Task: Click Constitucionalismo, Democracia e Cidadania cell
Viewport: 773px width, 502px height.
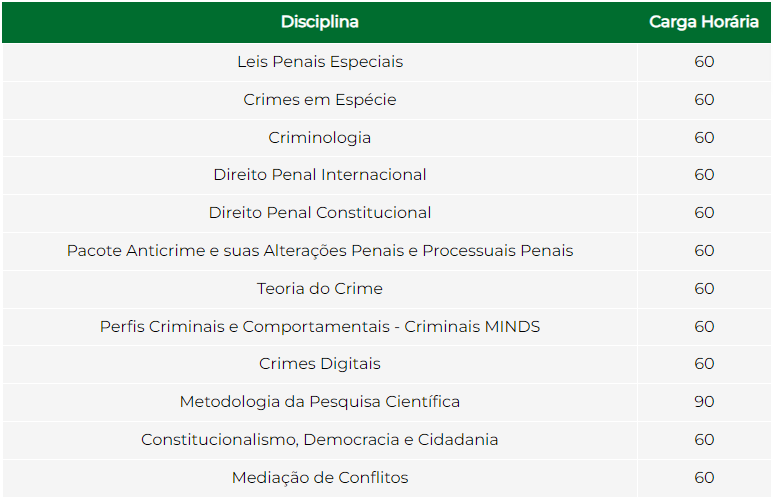Action: pos(319,440)
